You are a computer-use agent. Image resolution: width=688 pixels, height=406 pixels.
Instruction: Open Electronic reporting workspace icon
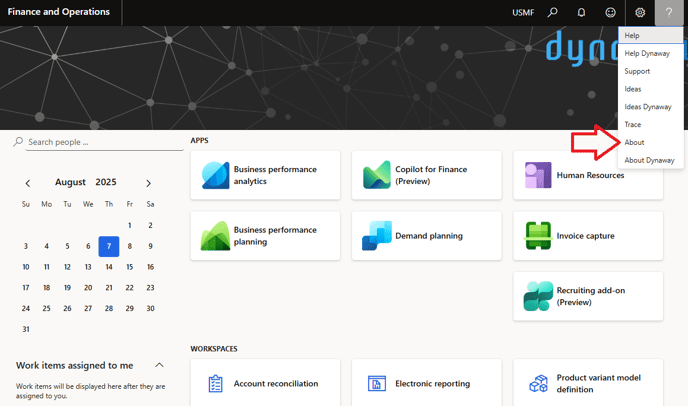(377, 384)
